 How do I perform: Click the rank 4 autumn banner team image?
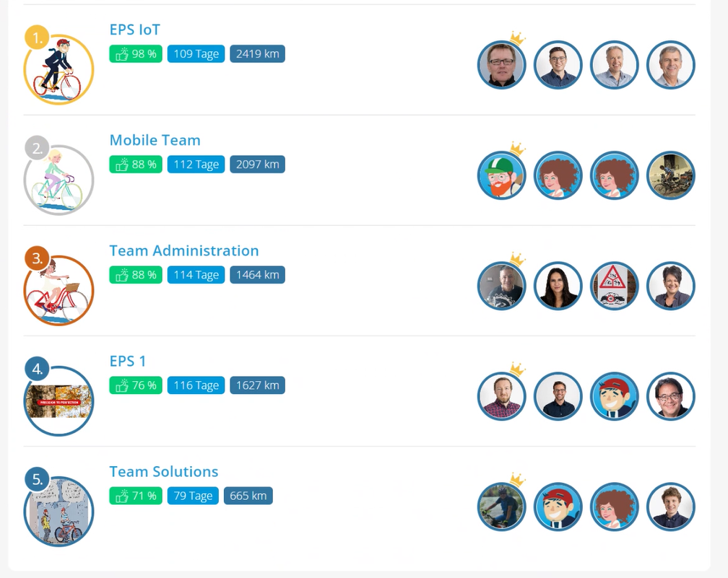click(x=58, y=400)
